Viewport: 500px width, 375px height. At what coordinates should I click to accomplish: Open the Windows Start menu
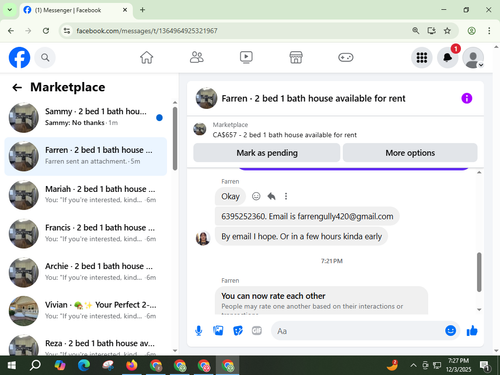[x=11, y=365]
